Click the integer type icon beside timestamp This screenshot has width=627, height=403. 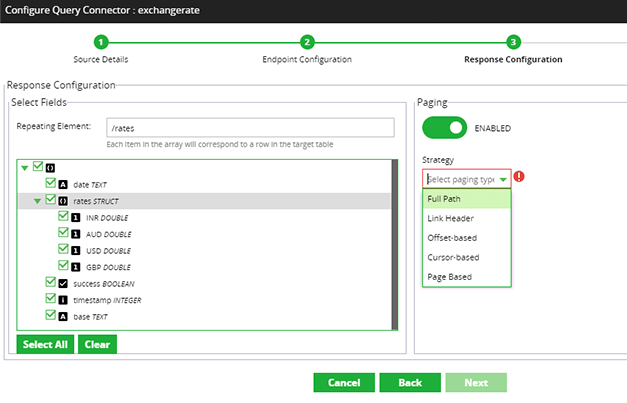coord(63,300)
